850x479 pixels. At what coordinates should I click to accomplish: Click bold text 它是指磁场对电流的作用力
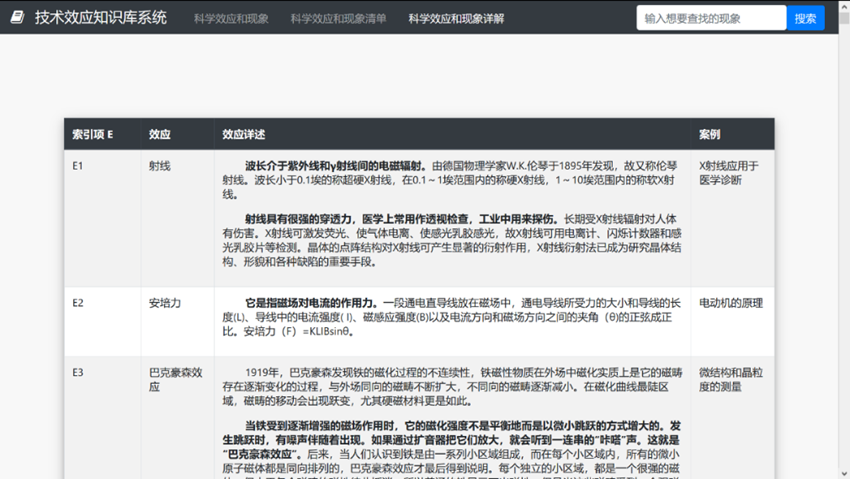(311, 303)
